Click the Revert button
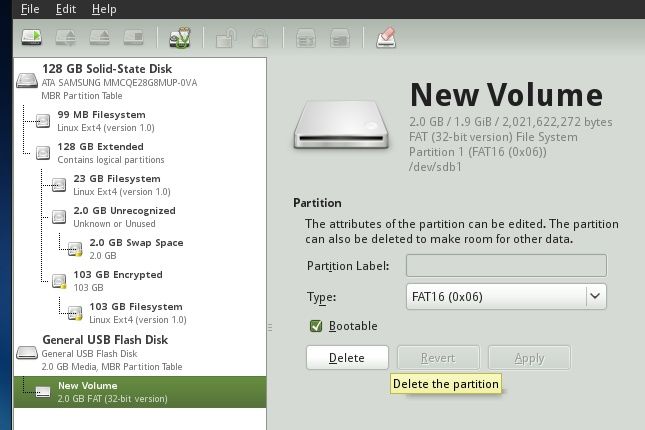The image size is (645, 430). tap(438, 358)
